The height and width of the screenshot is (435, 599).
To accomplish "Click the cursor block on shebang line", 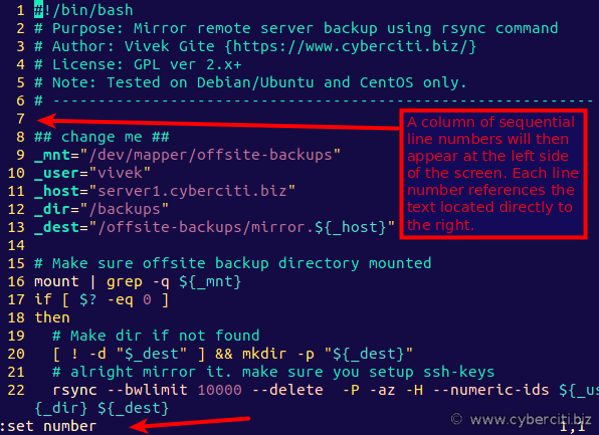I will (x=38, y=10).
